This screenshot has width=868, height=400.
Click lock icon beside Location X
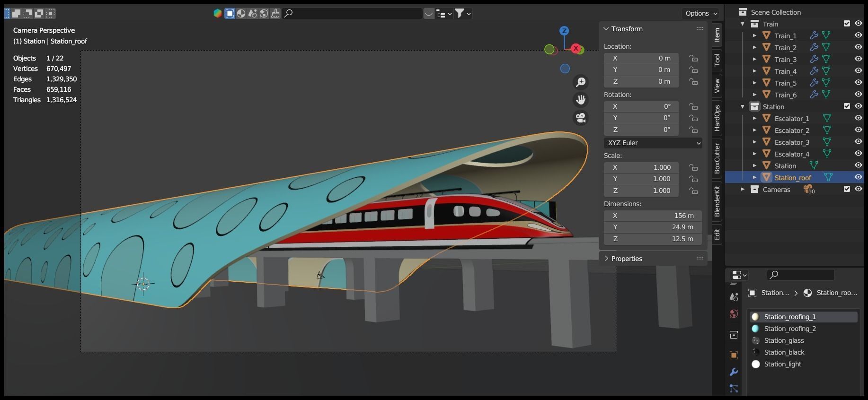[x=693, y=58]
